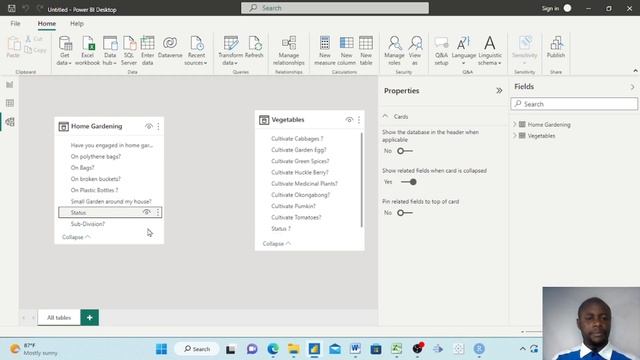
Task: Open more options on Vegetables card
Action: tap(359, 120)
